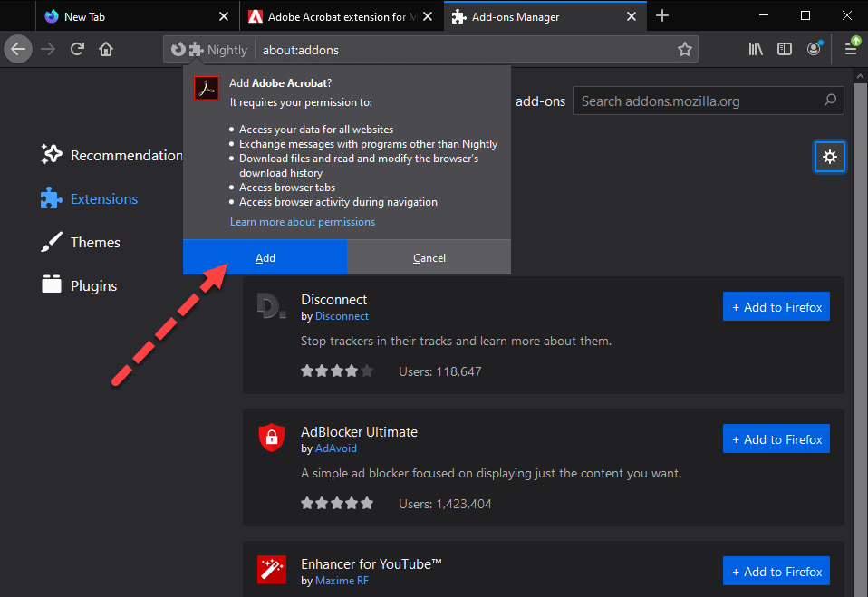This screenshot has height=597, width=868.
Task: Add AdBlocker Ultimate to Firefox
Action: [x=776, y=438]
